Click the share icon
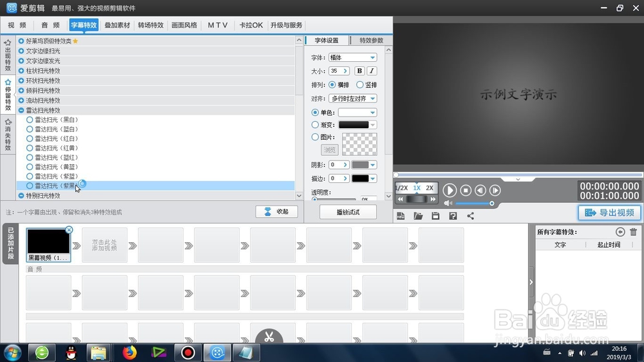The image size is (644, 362). [x=470, y=216]
